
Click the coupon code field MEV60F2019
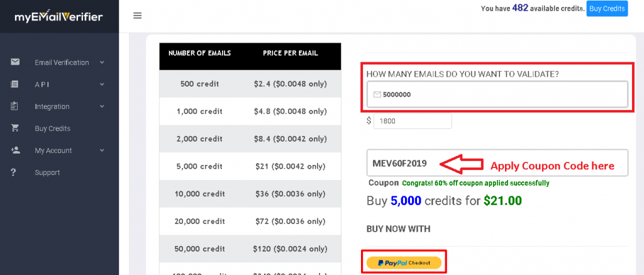pos(497,163)
